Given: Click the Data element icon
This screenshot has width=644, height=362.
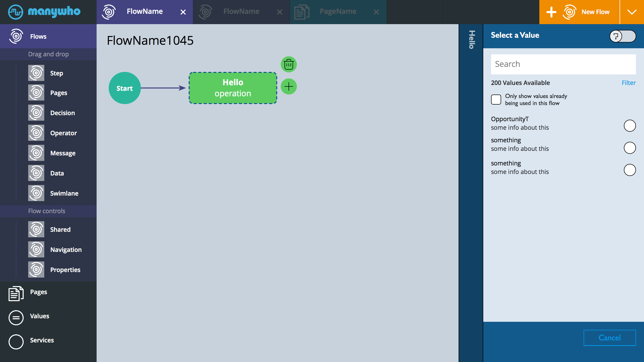Looking at the screenshot, I should click(36, 173).
